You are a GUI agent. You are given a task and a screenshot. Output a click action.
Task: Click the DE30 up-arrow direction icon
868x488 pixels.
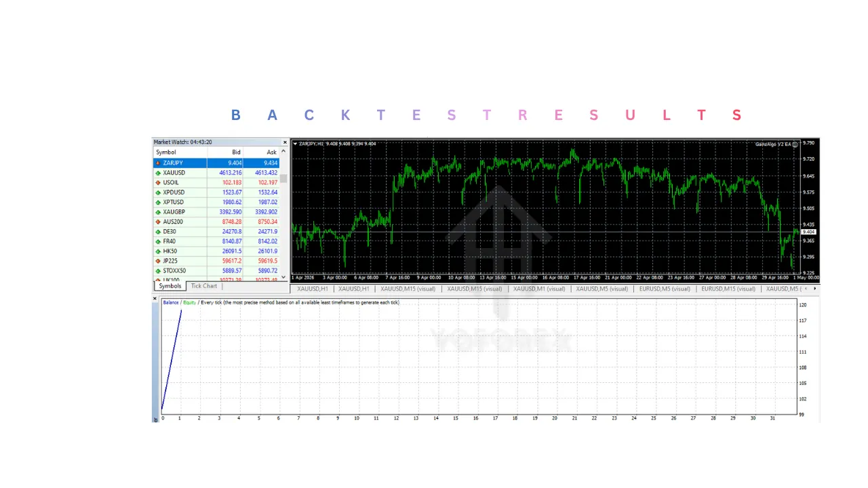158,232
